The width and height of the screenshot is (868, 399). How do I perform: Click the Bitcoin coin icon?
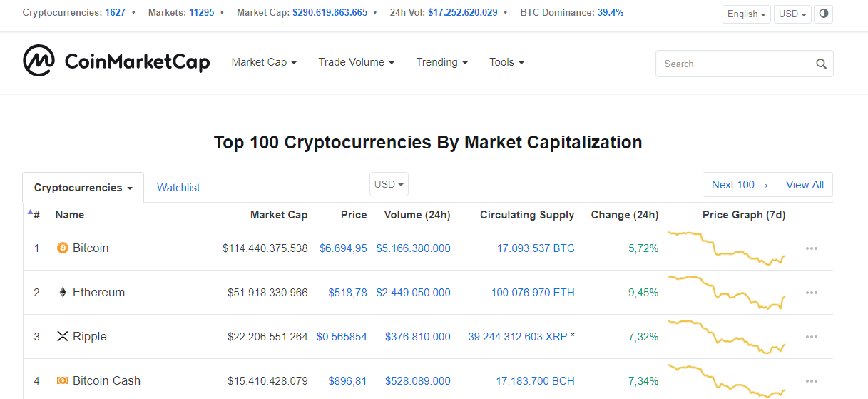pos(63,248)
